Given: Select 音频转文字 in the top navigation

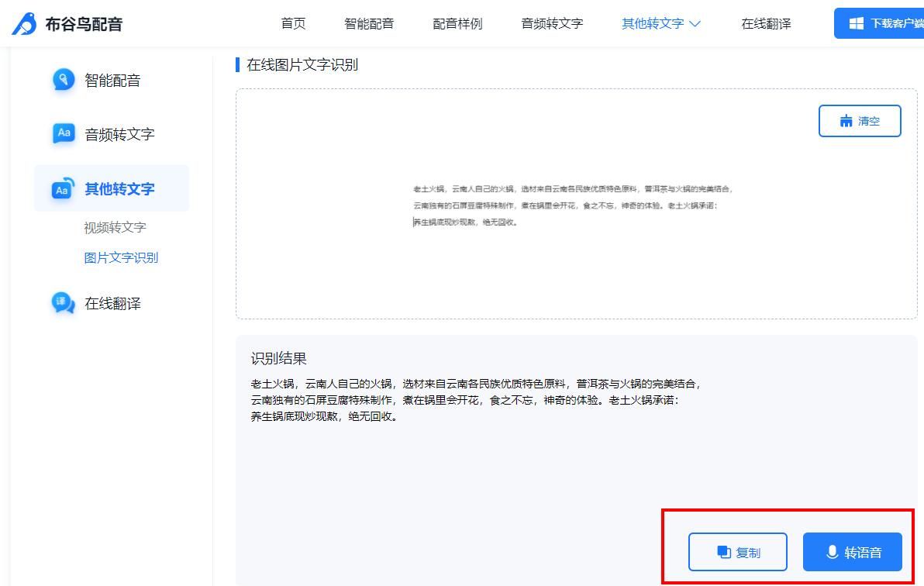Looking at the screenshot, I should point(552,23).
